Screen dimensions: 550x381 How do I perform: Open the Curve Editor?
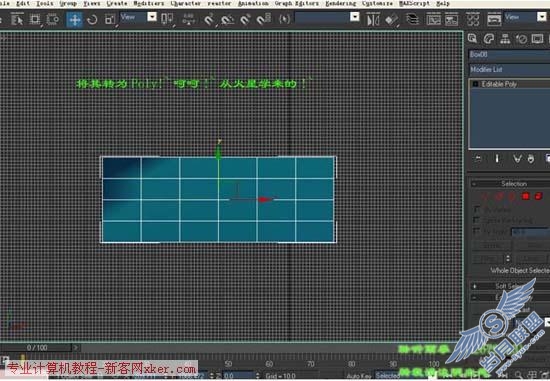[434, 19]
